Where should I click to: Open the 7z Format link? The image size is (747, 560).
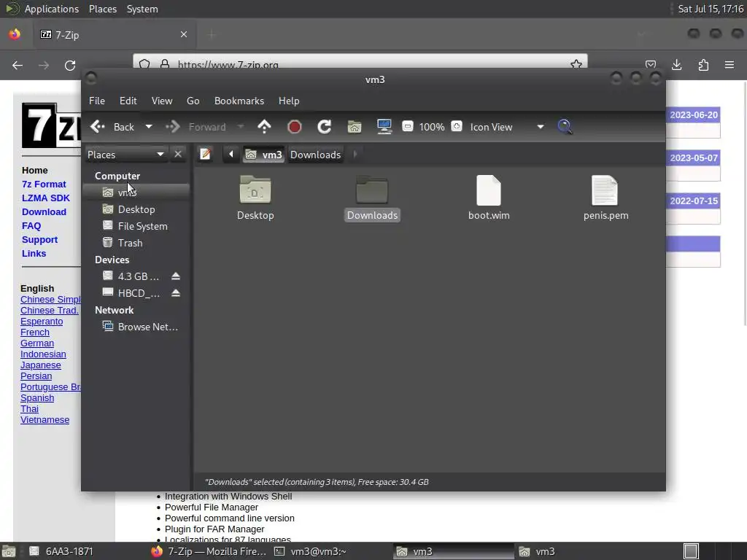point(44,184)
